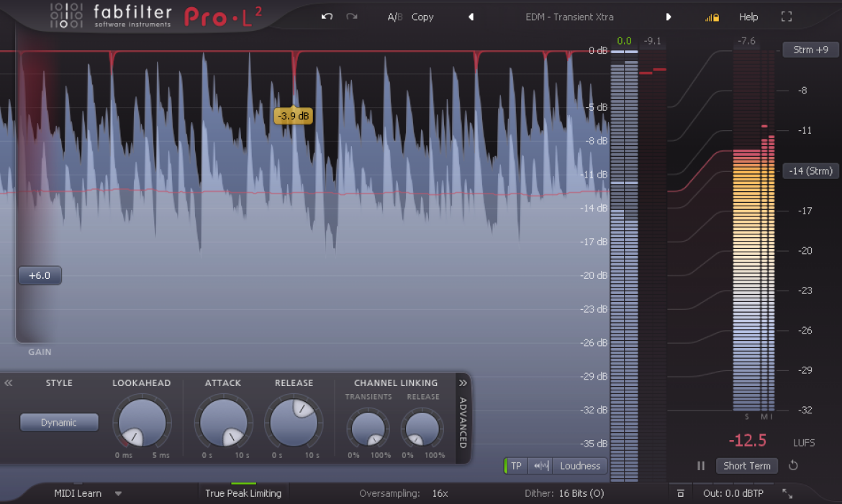The image size is (842, 504).
Task: Click the Out: 0.0 dBTP output level
Action: point(733,493)
